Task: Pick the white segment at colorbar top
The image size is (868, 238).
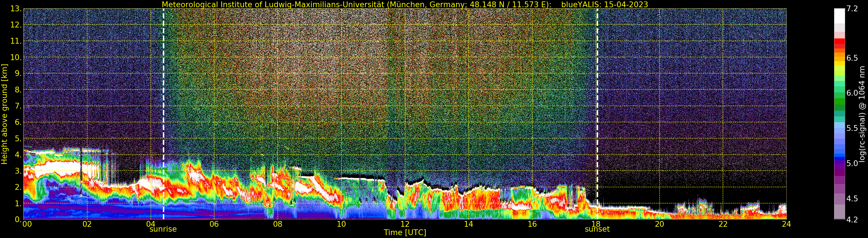Action: (x=839, y=16)
